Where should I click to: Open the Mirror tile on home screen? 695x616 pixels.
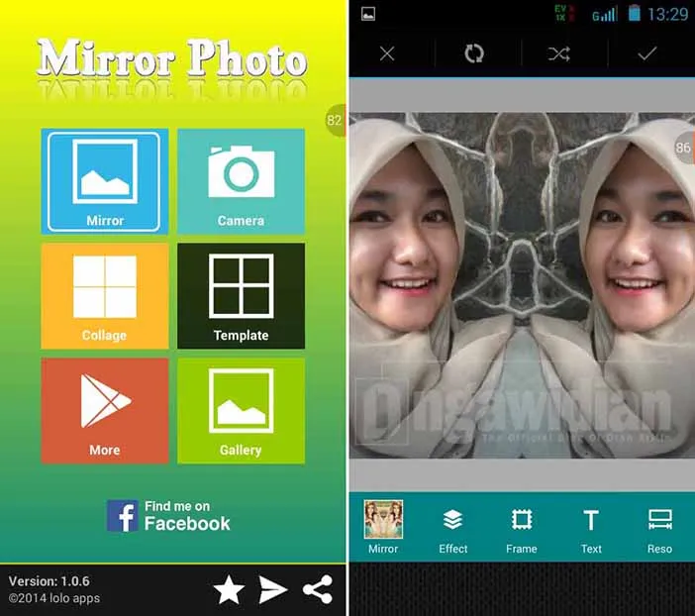pos(105,181)
